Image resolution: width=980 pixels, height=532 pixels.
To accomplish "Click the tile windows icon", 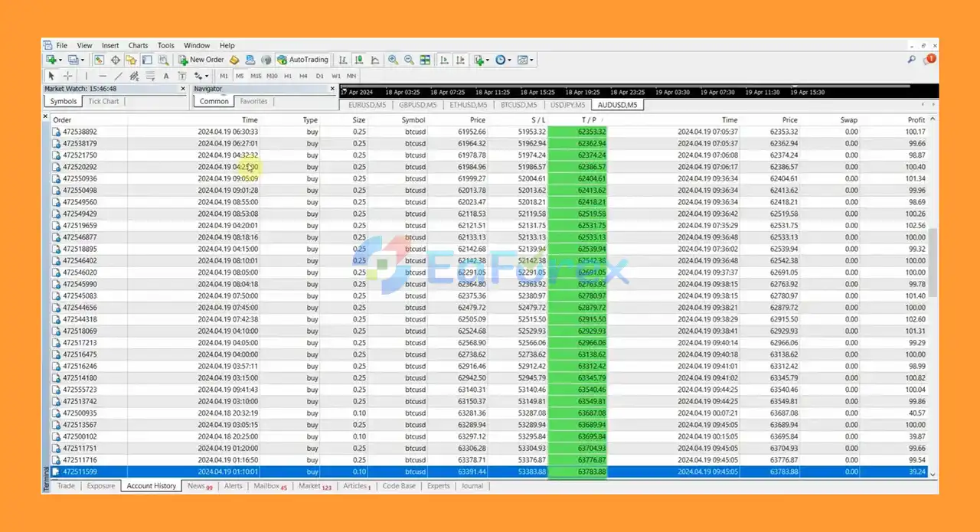I will tap(425, 60).
